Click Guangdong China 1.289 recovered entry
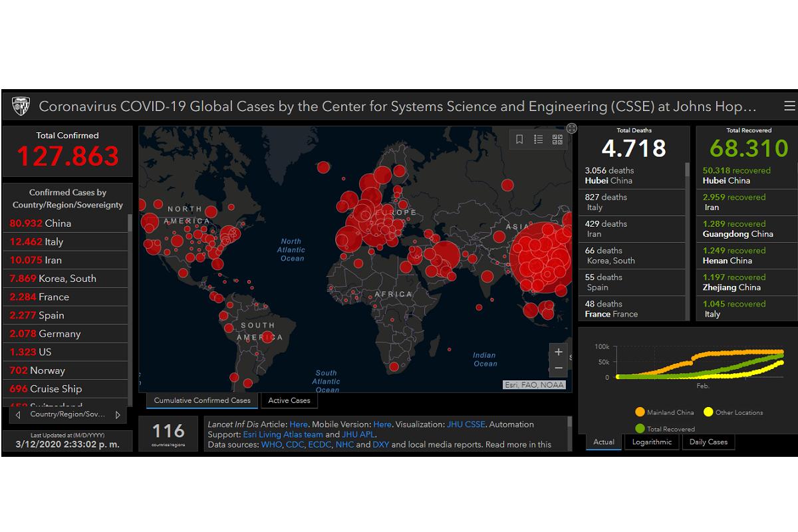Screen dimensions: 798x532 pyautogui.click(x=746, y=229)
